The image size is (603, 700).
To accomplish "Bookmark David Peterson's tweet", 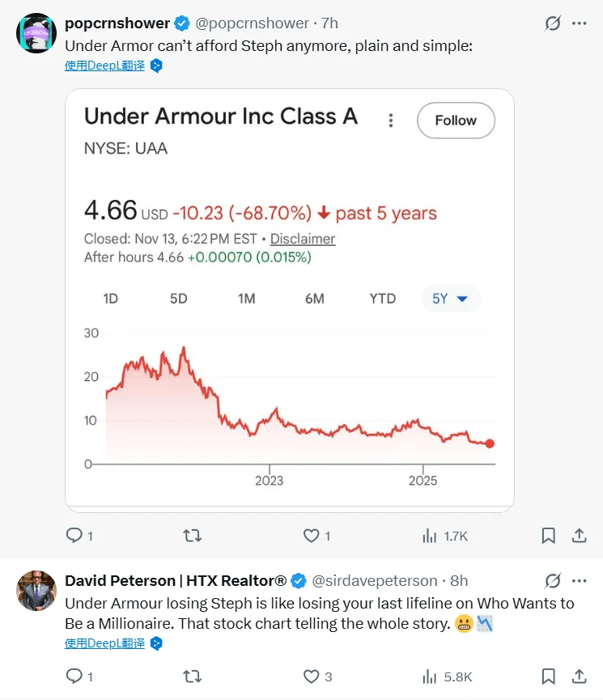I will (x=548, y=677).
